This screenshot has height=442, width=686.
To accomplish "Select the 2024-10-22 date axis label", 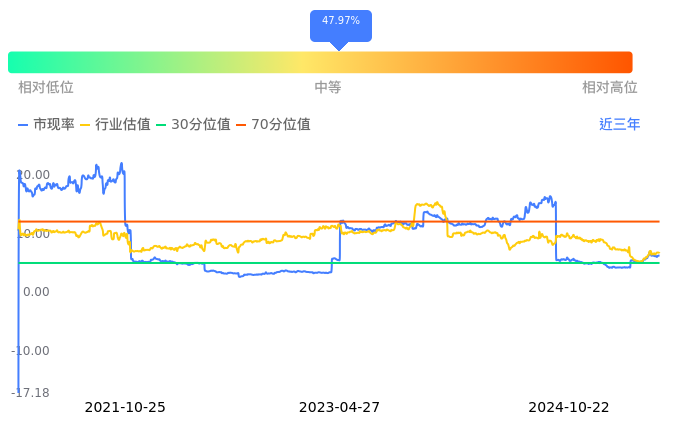I will pos(568,408).
